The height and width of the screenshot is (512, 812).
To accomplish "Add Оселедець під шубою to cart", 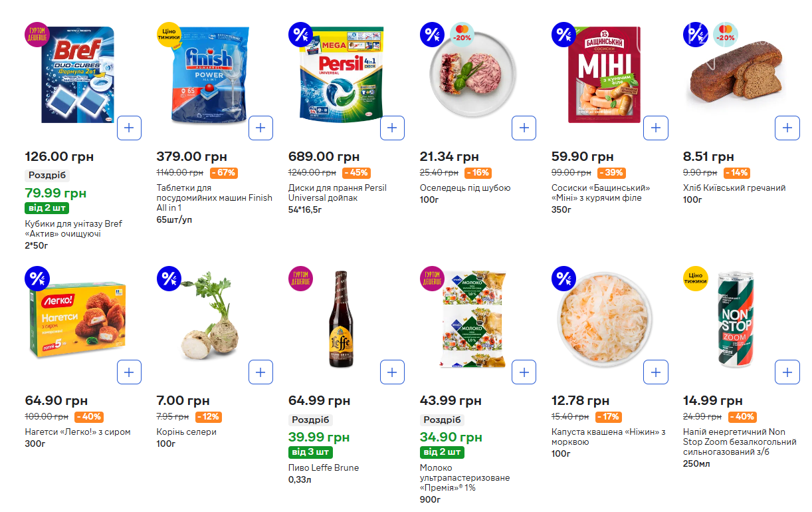I will (524, 128).
